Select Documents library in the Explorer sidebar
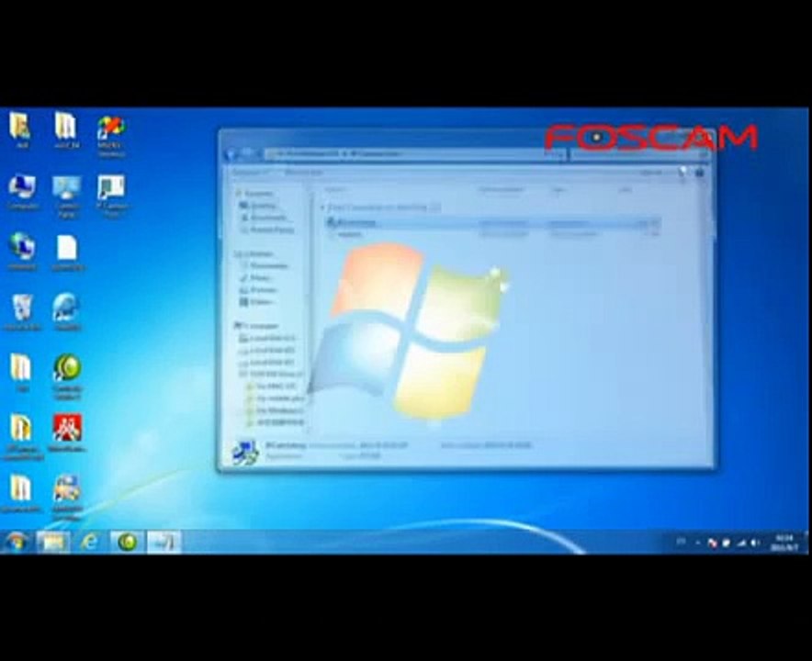Image resolution: width=812 pixels, height=661 pixels. 265,265
